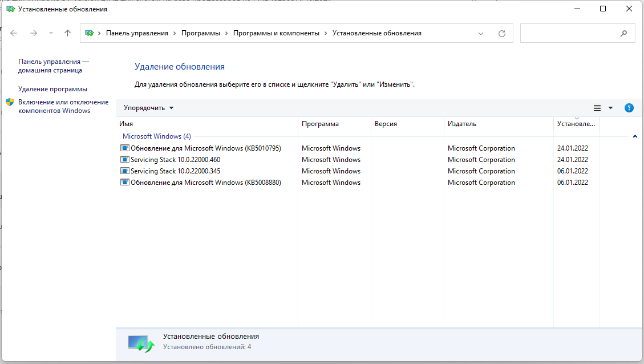The image size is (644, 364).
Task: Click the KB5010795 update icon
Action: point(125,148)
